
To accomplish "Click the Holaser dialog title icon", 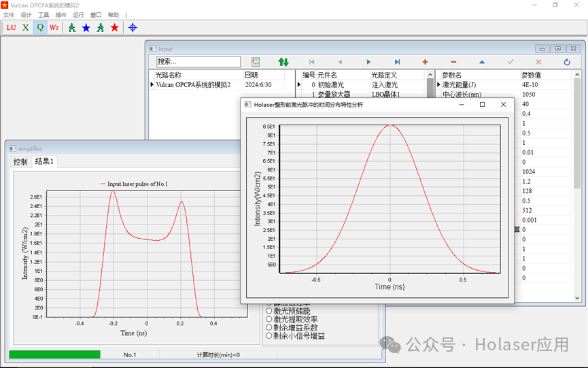I will [248, 105].
